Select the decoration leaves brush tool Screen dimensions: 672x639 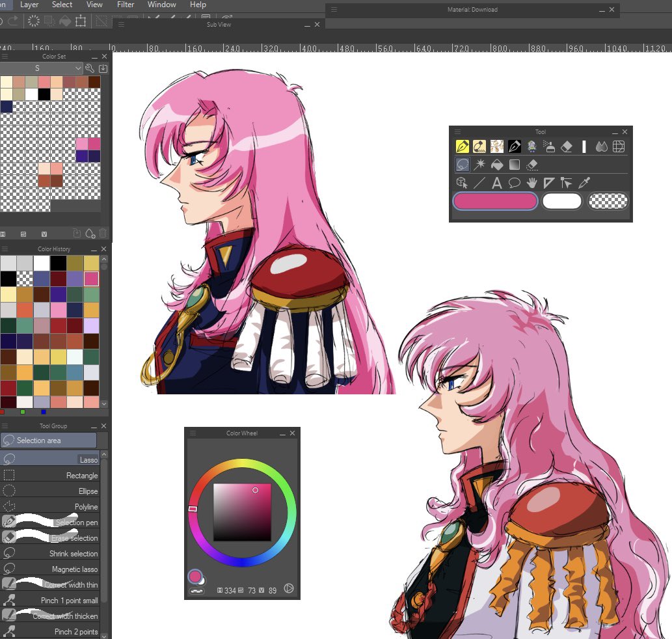[497, 146]
